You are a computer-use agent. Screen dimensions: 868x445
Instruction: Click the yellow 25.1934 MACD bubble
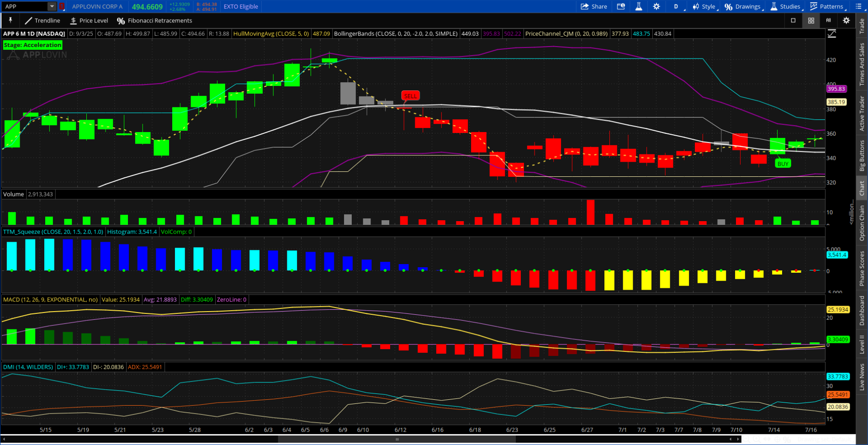click(838, 310)
